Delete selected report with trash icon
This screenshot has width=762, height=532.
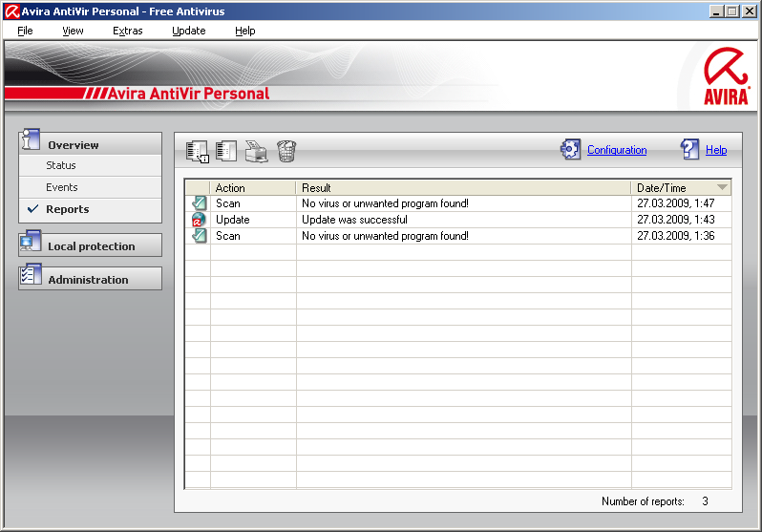point(286,151)
